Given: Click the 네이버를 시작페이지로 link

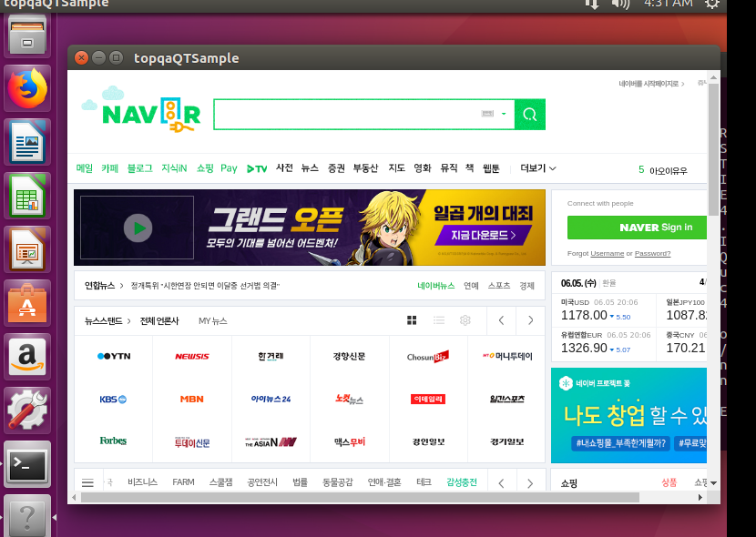Looking at the screenshot, I should 651,84.
